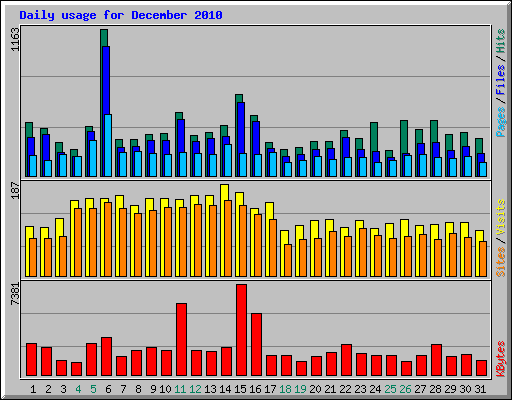This screenshot has height=400, width=512.
Task: Click day 26 weekend label
Action: 405,389
